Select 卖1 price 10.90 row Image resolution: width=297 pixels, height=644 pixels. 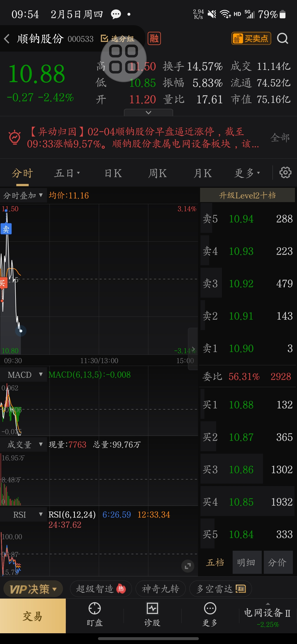coord(247,348)
